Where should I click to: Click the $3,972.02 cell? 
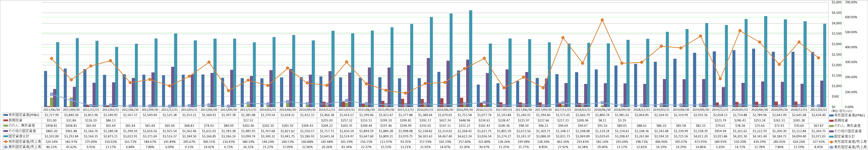(x=819, y=137)
